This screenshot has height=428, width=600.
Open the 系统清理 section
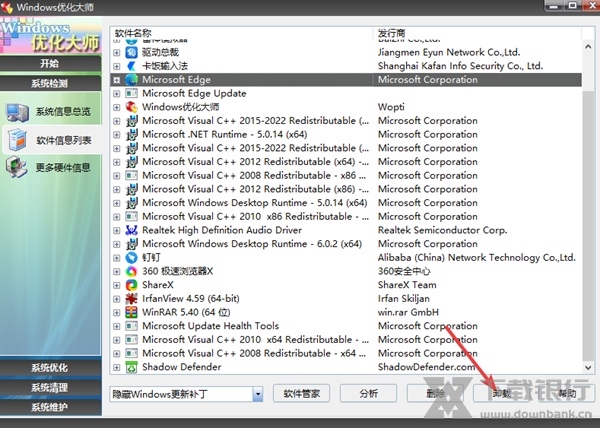[50, 387]
